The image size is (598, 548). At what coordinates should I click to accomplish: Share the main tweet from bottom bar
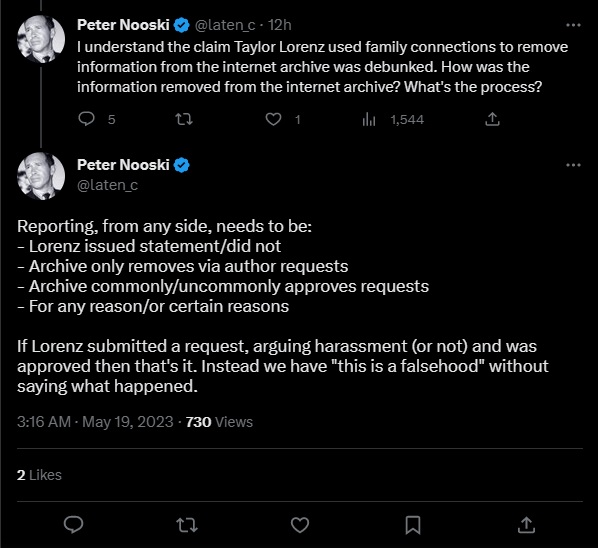pyautogui.click(x=526, y=524)
